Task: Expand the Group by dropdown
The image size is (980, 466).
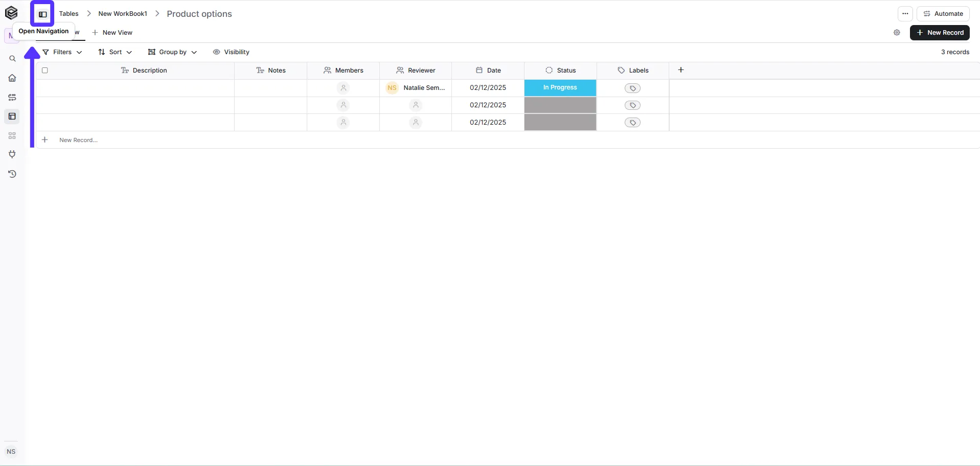Action: click(x=172, y=52)
